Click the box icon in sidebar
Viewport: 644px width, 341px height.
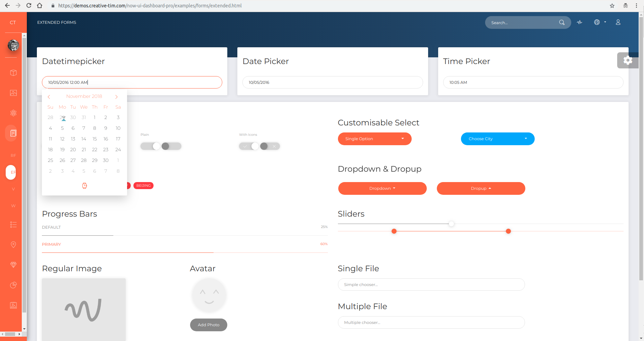13,73
